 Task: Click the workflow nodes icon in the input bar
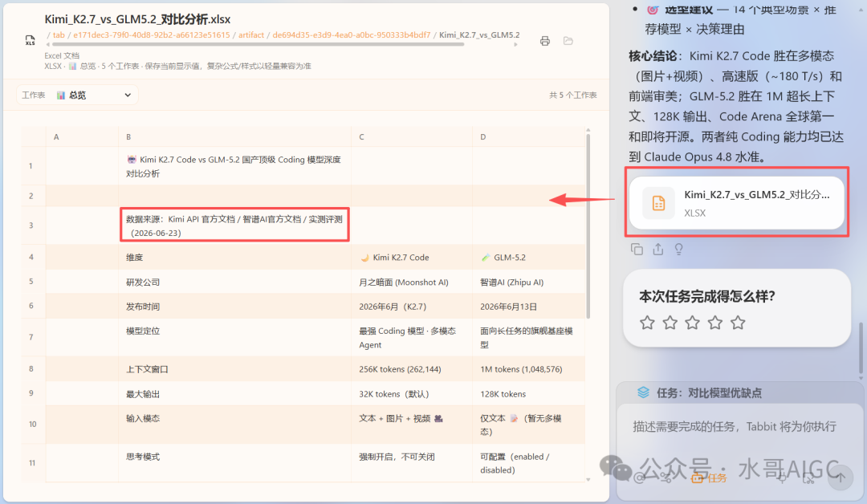(666, 478)
